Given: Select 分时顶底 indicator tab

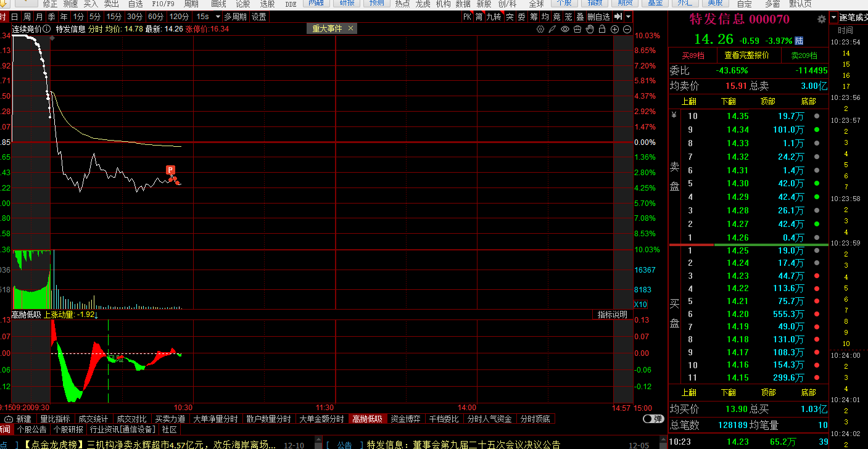Looking at the screenshot, I should (534, 419).
